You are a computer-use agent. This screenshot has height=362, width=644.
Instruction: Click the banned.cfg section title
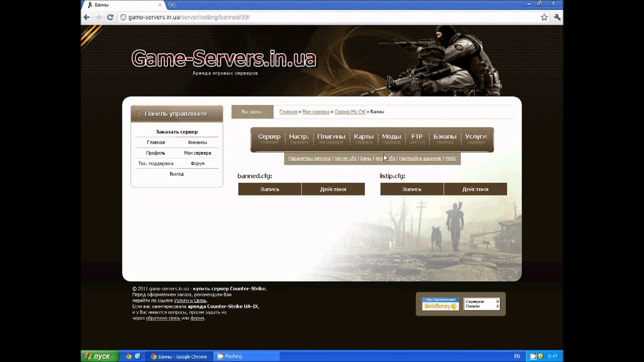[x=255, y=176]
